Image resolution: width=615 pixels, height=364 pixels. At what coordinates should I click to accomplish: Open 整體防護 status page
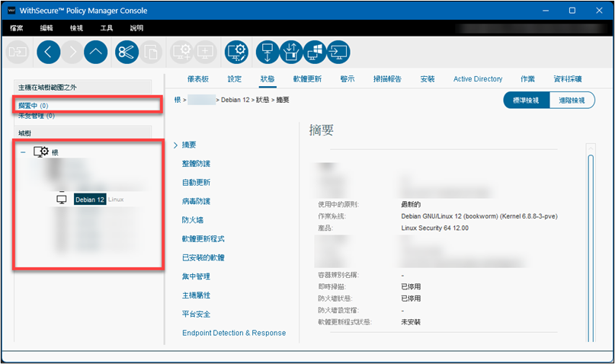pyautogui.click(x=196, y=164)
